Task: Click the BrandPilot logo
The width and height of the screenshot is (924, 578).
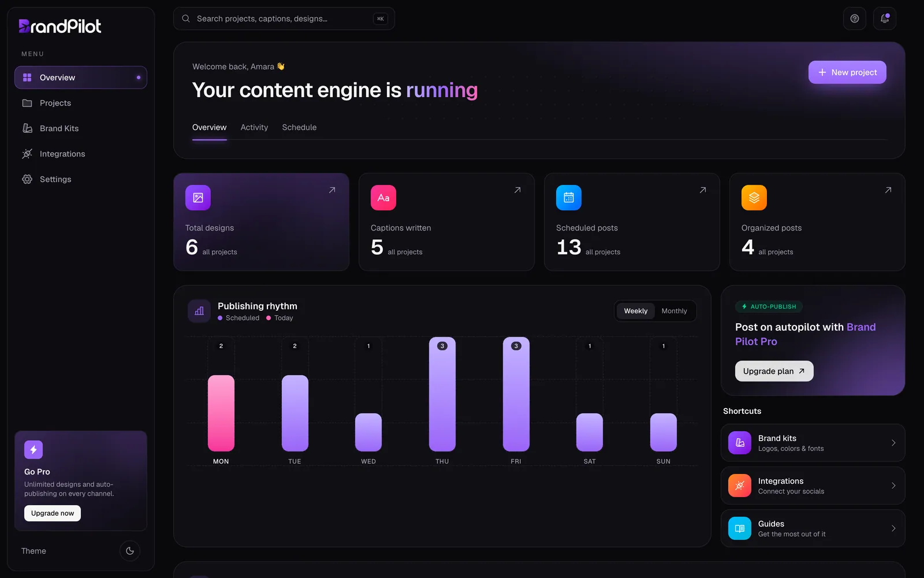Action: point(60,26)
